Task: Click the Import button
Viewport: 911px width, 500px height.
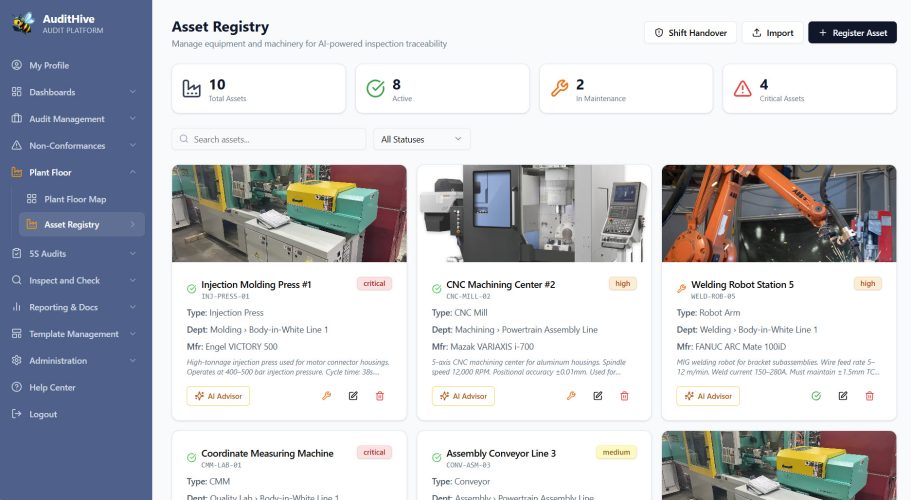Action: (773, 33)
